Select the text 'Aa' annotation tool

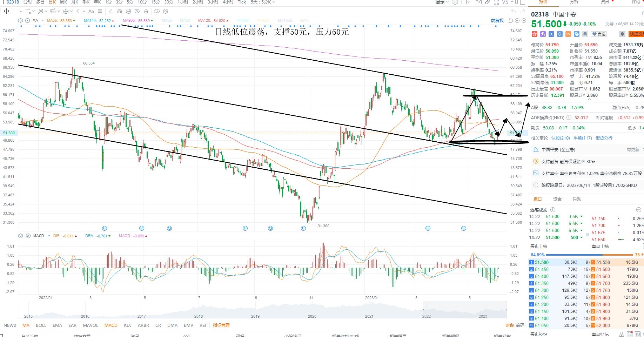(91, 11)
